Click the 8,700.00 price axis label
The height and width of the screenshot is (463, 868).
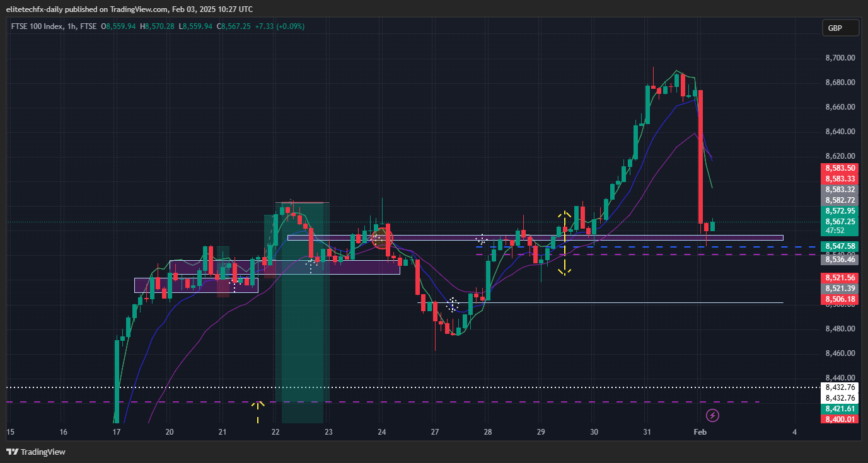(x=840, y=58)
